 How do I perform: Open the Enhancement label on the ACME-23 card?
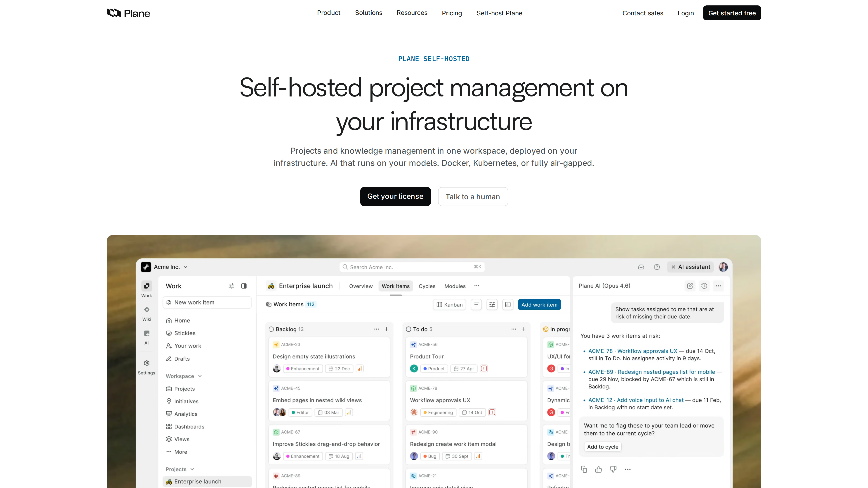(303, 369)
